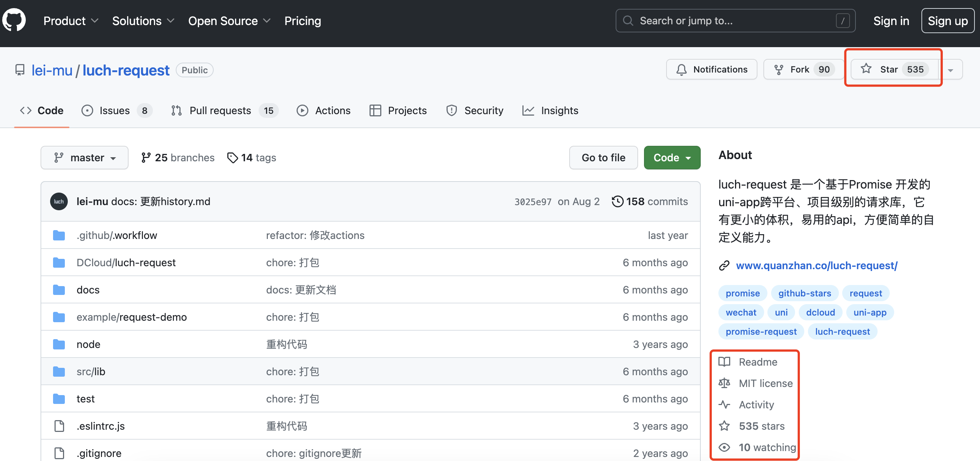Open the green Code dropdown
Image resolution: width=980 pixels, height=461 pixels.
point(672,158)
